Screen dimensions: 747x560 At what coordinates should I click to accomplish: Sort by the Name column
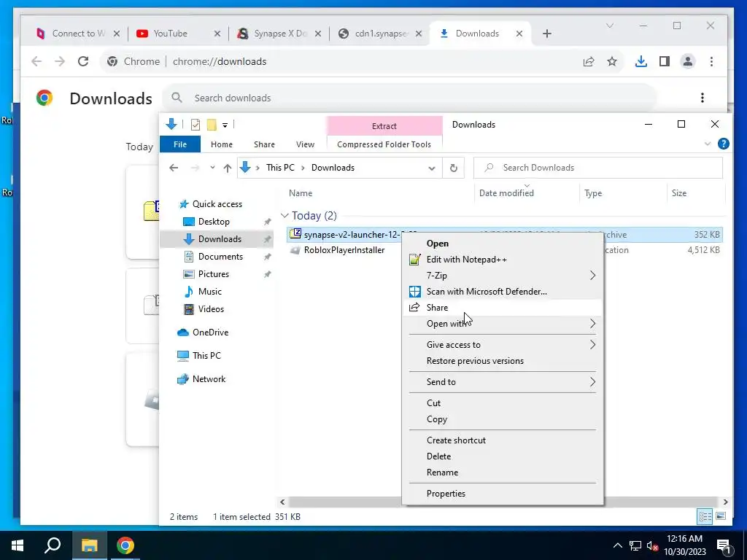[301, 192]
